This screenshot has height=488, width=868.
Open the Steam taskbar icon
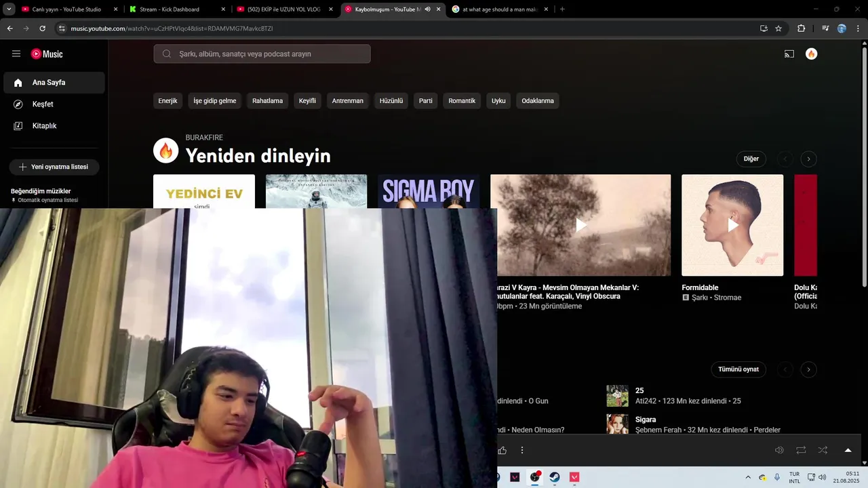(554, 477)
